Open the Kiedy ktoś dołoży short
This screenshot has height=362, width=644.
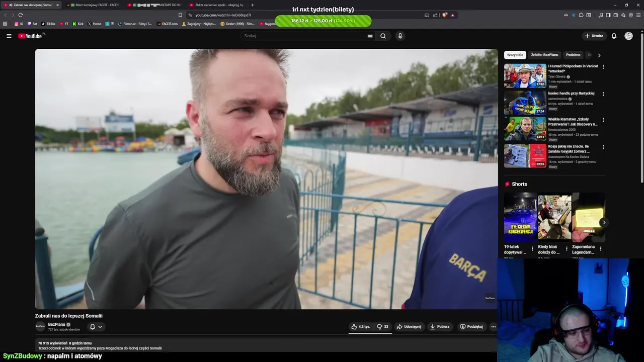point(554,217)
